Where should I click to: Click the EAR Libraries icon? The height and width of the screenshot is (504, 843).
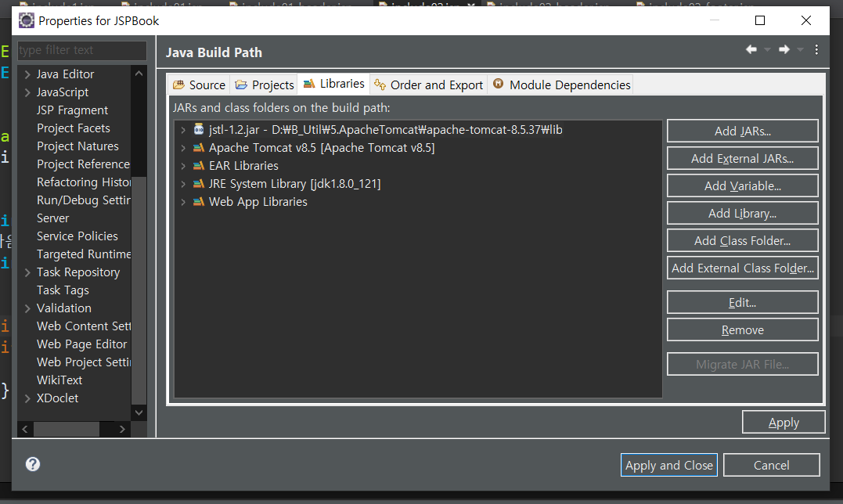click(199, 165)
